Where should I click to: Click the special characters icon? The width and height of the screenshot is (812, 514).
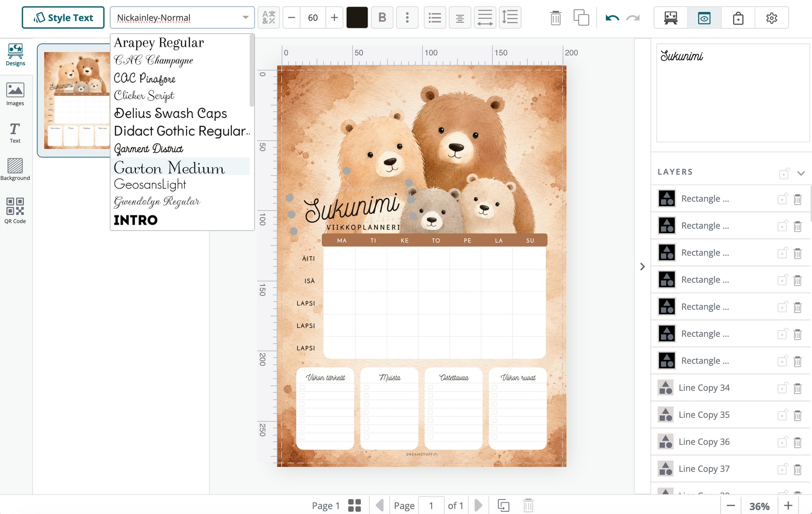268,18
